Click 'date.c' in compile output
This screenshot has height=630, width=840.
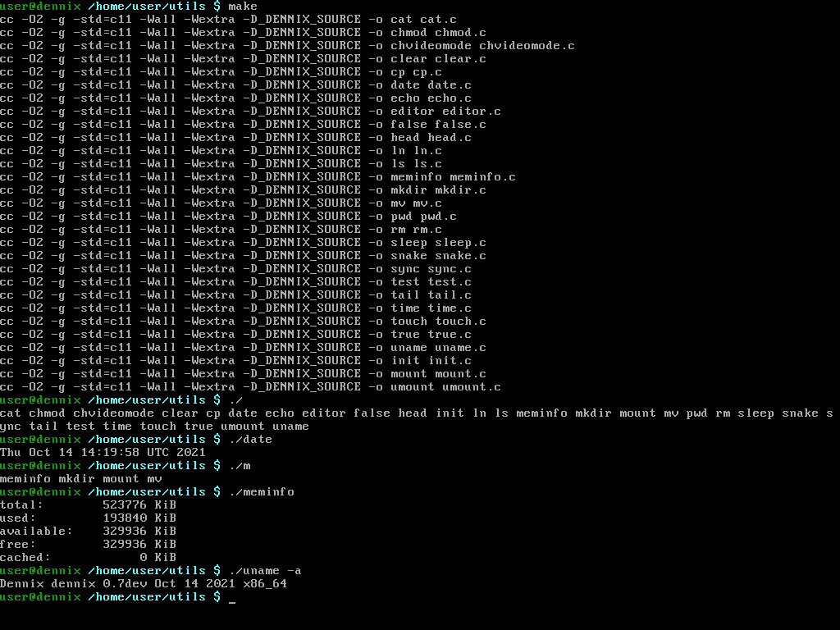pos(450,85)
